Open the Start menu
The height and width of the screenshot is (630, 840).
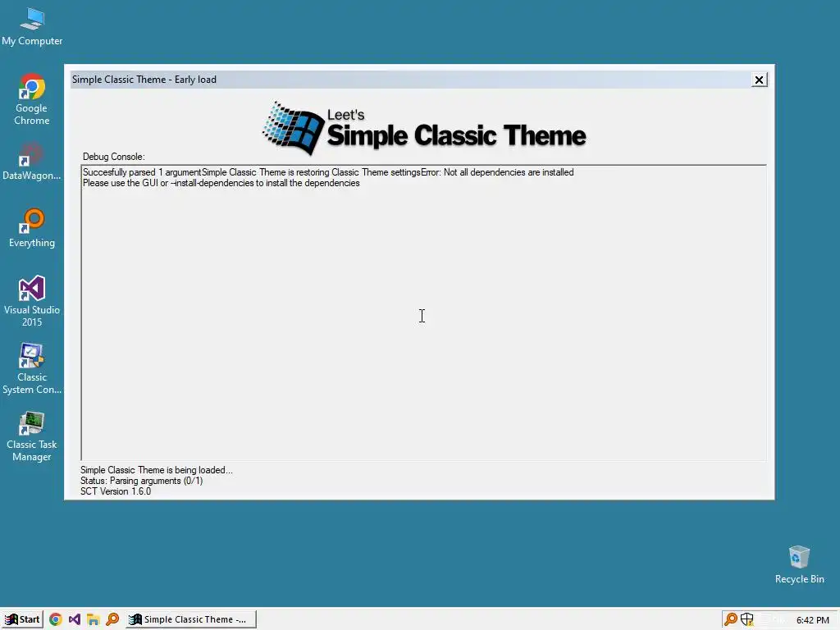22,619
